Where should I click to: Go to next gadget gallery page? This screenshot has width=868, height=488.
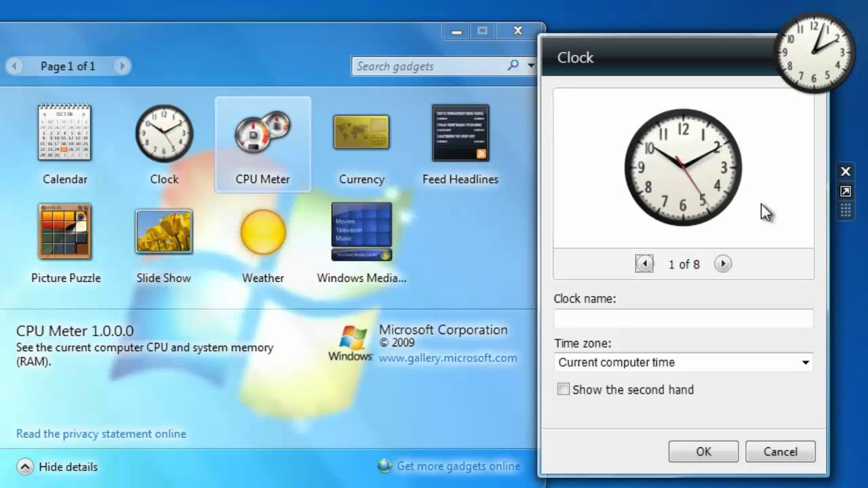tap(122, 66)
